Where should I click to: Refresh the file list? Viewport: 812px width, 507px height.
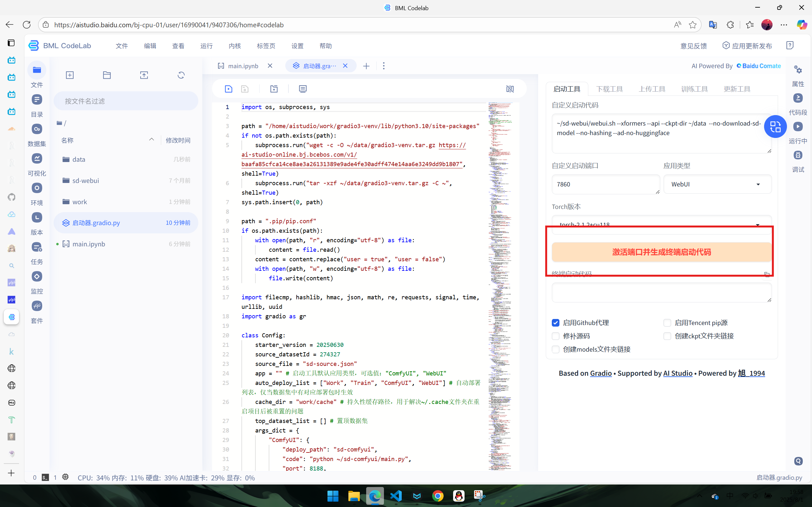(x=181, y=75)
